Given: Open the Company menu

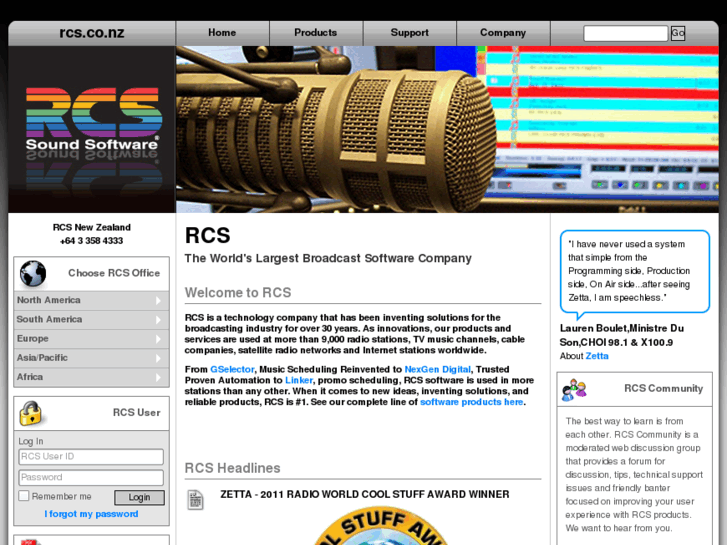Looking at the screenshot, I should coord(503,33).
